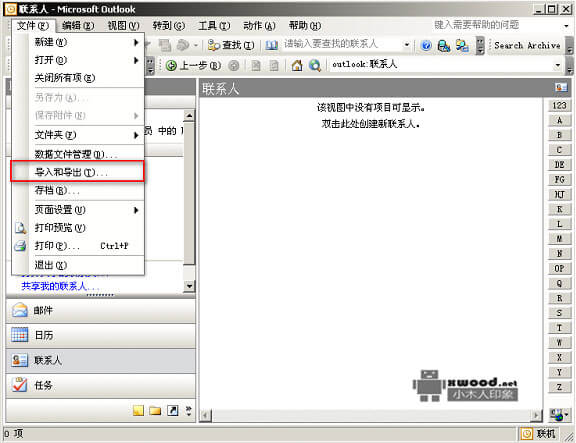Click the outlook:联系人 address field

pos(441,65)
